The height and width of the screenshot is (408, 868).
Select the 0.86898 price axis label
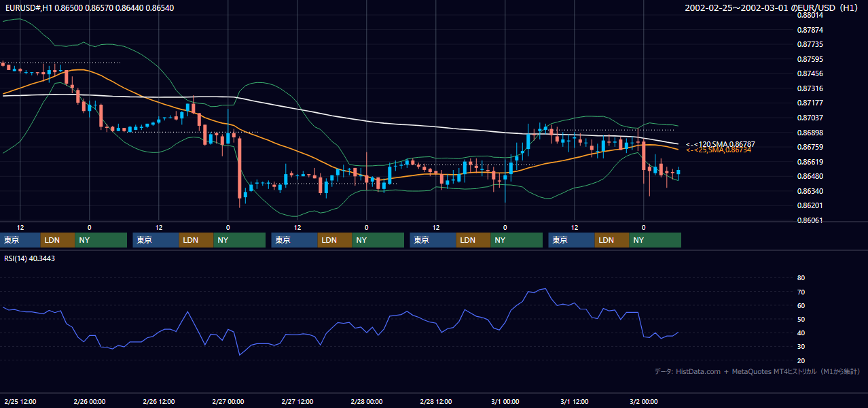(x=810, y=132)
